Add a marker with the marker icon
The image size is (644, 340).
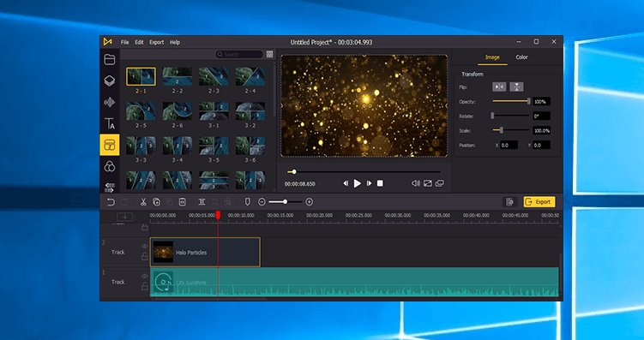pos(247,202)
